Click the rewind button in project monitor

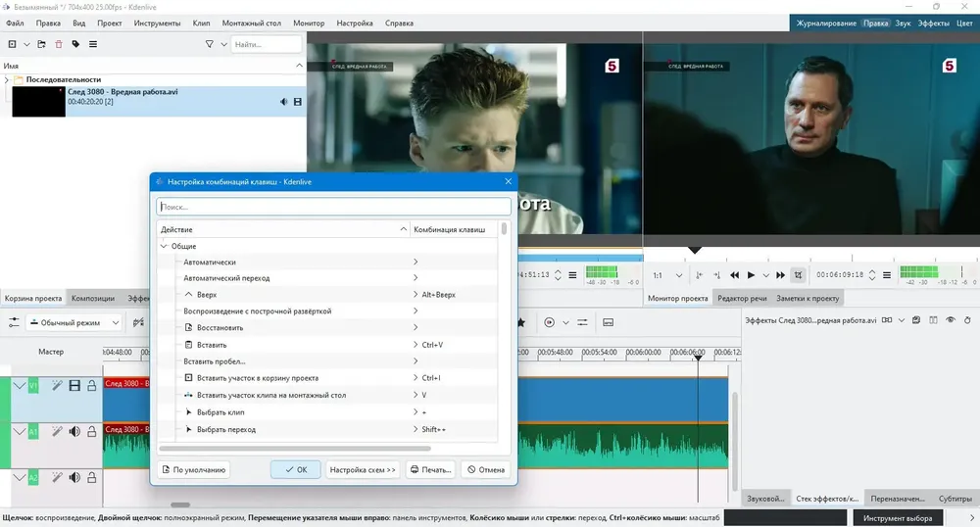coord(734,274)
